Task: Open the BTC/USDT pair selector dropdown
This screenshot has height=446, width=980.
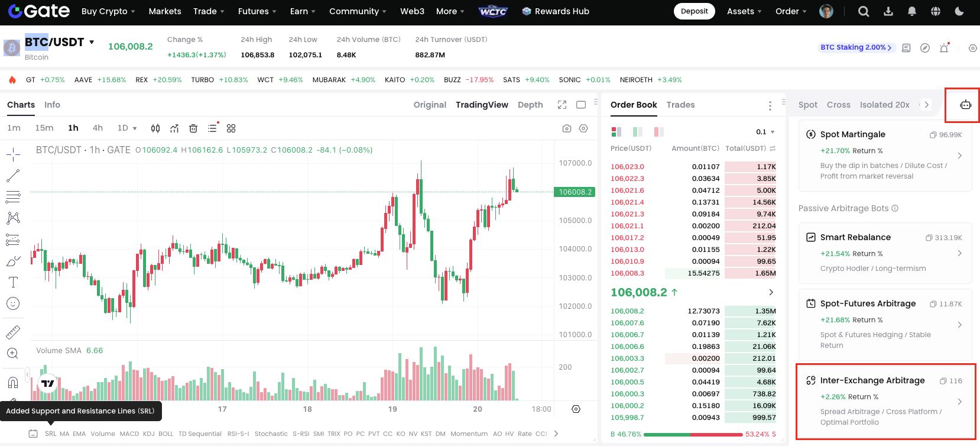Action: point(92,42)
